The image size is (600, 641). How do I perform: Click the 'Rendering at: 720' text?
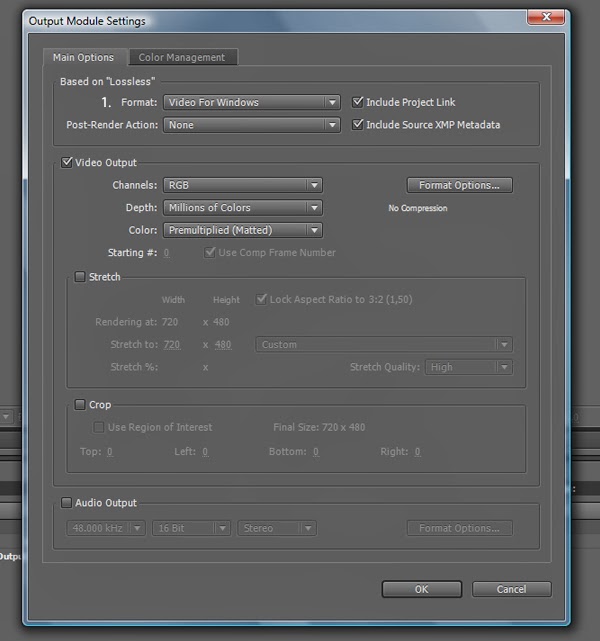[x=137, y=322]
